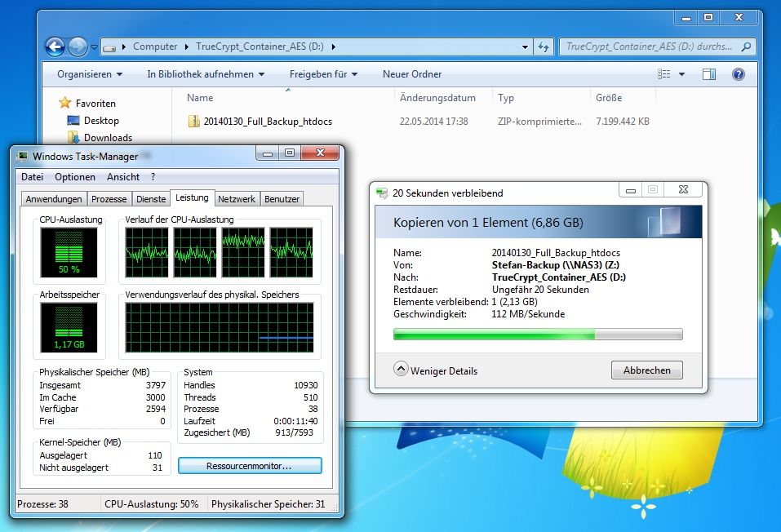Create a new folder with Neuer Ordner

[x=412, y=74]
